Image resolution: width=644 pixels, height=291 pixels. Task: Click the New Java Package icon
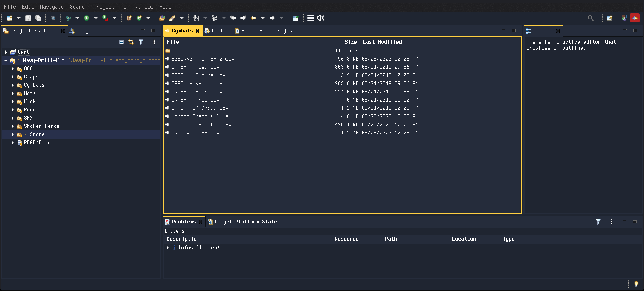129,18
